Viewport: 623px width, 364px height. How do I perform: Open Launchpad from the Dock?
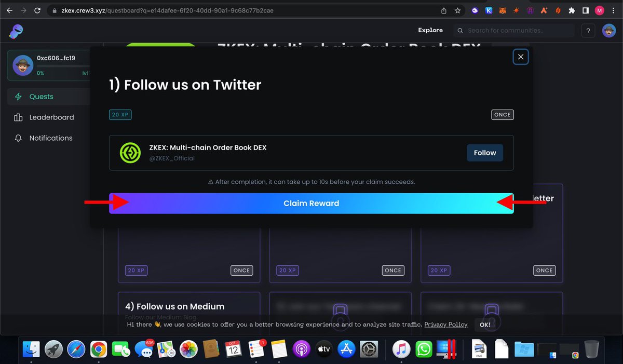53,349
